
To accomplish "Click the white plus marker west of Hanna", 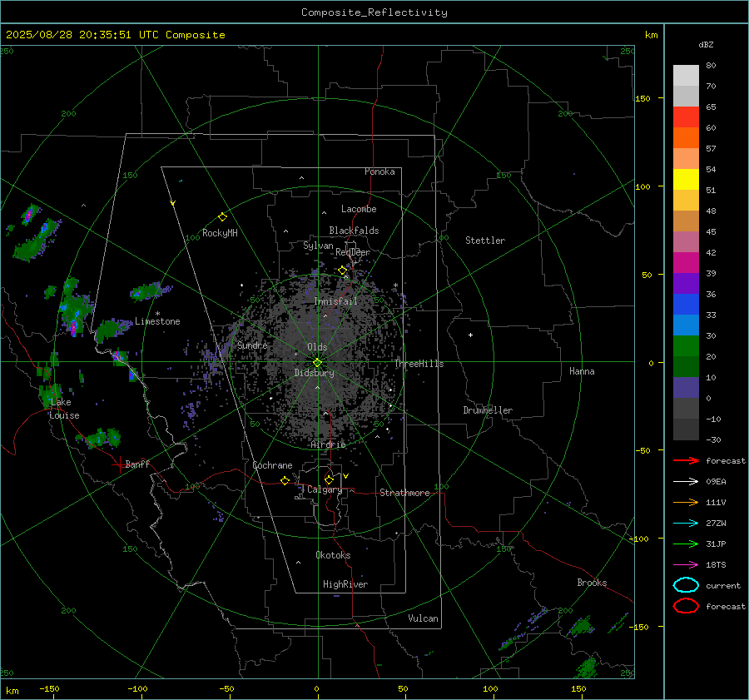I will coord(470,335).
